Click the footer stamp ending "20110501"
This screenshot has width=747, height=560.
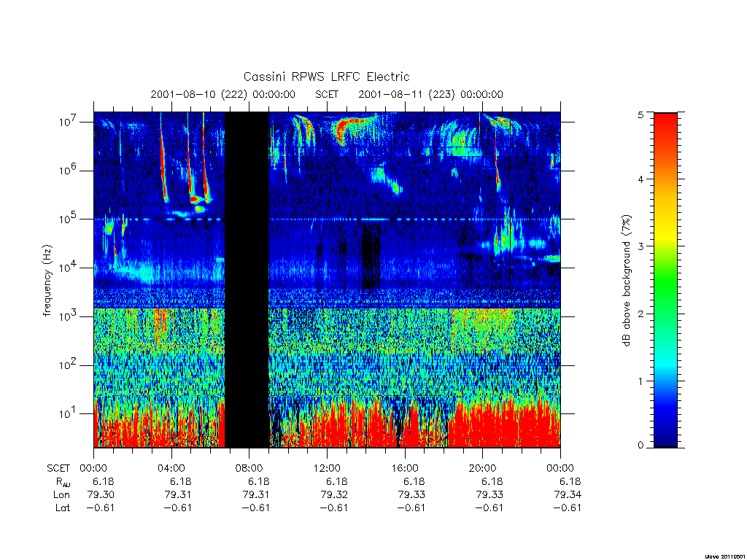[725, 556]
